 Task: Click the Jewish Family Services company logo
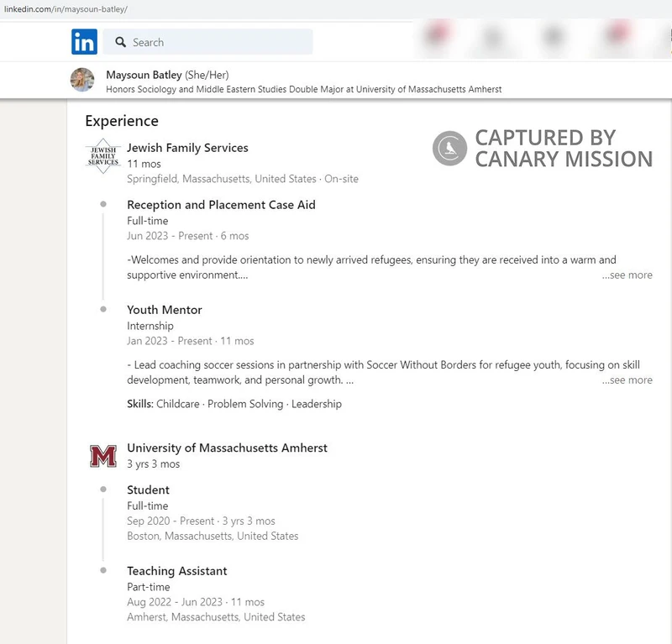click(x=103, y=155)
